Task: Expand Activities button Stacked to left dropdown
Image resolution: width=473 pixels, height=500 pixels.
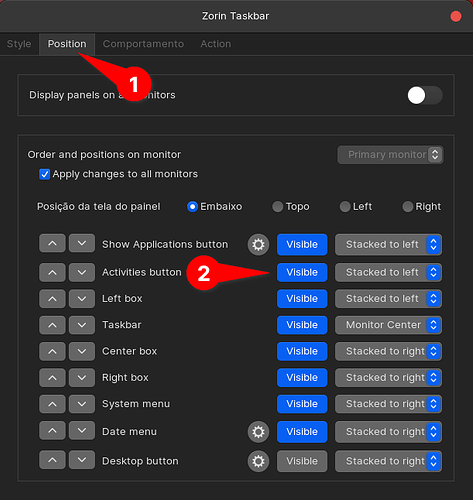Action: point(388,272)
